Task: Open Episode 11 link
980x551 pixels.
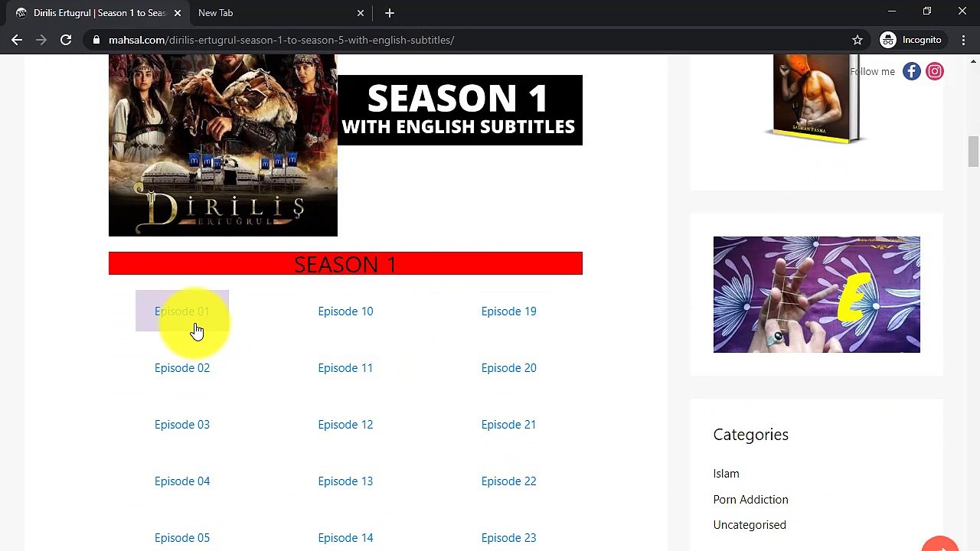Action: point(345,368)
